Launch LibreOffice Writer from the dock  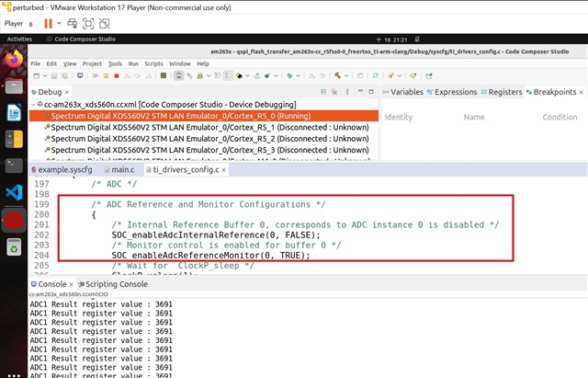[x=15, y=112]
